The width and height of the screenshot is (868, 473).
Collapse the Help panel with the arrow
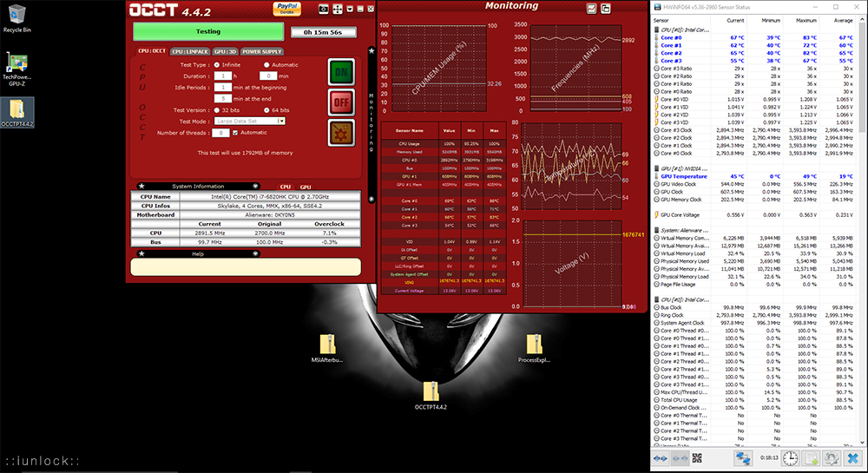click(x=255, y=254)
